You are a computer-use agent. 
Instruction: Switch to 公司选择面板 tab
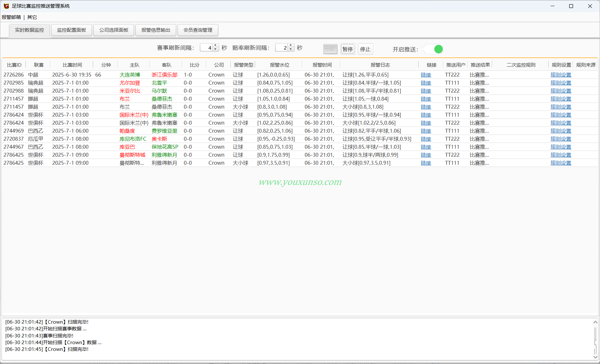[x=114, y=30]
